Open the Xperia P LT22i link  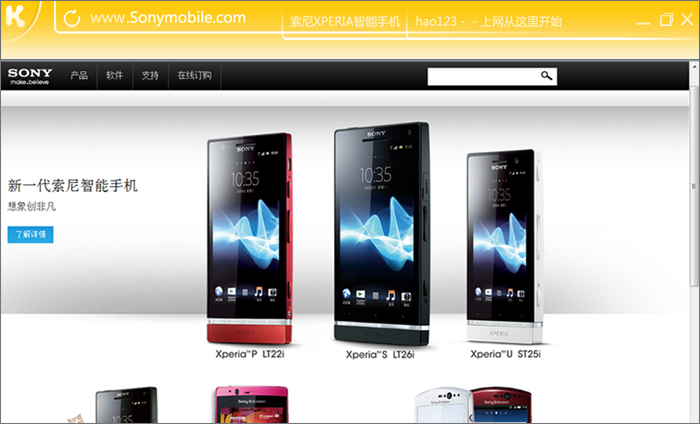click(x=250, y=354)
